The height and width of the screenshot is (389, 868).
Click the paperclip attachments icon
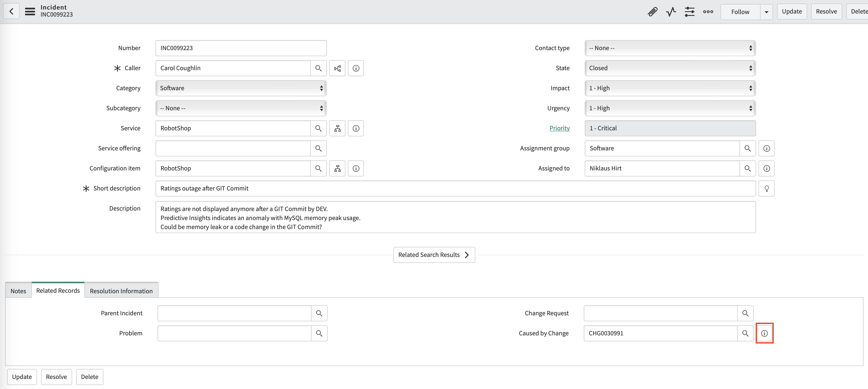652,12
